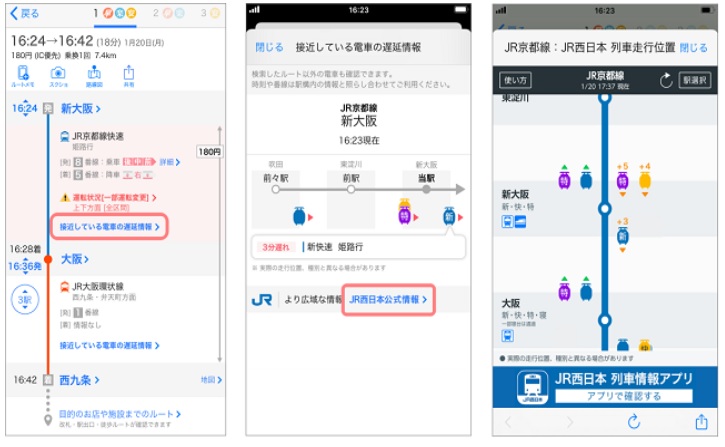725x447 pixels.
Task: Select the +5 delayed purple 特 train
Action: [623, 180]
